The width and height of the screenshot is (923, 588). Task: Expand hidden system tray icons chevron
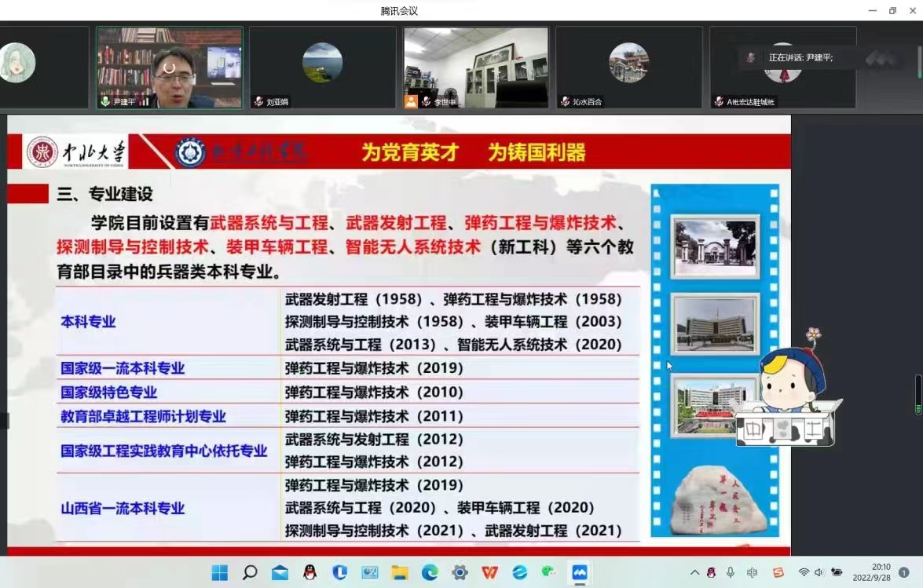tap(694, 572)
